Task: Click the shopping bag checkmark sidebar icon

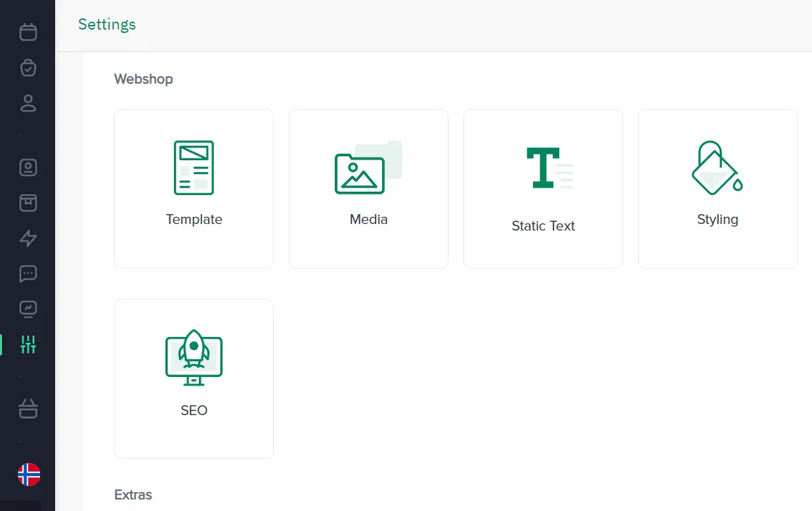Action: coord(28,67)
